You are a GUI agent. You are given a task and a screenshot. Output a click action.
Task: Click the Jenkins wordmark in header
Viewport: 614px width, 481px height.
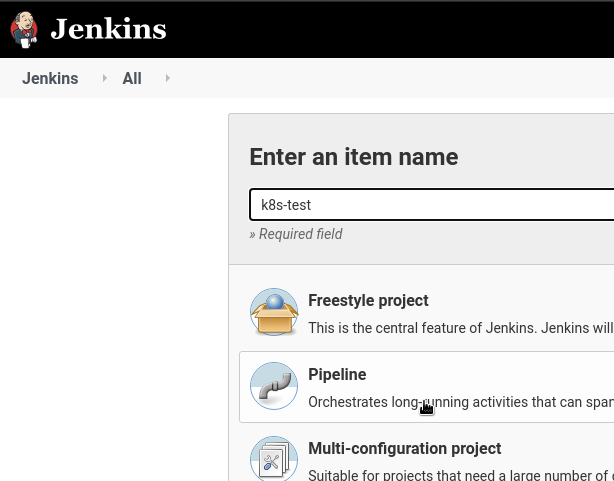point(108,29)
